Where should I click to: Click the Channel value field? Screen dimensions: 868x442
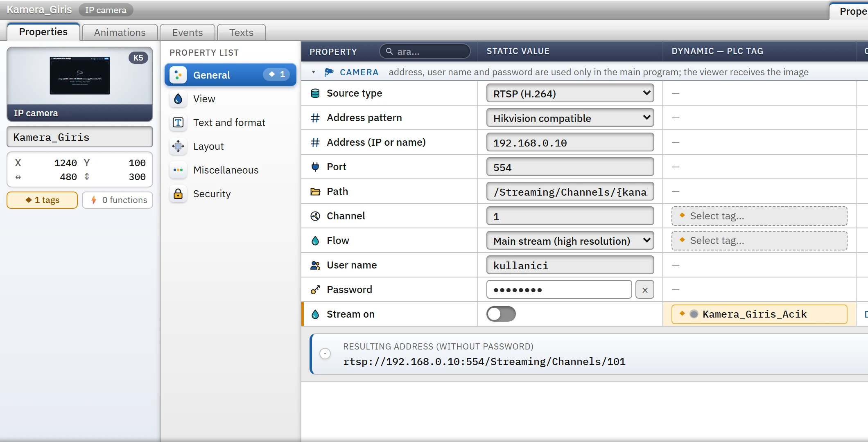570,216
